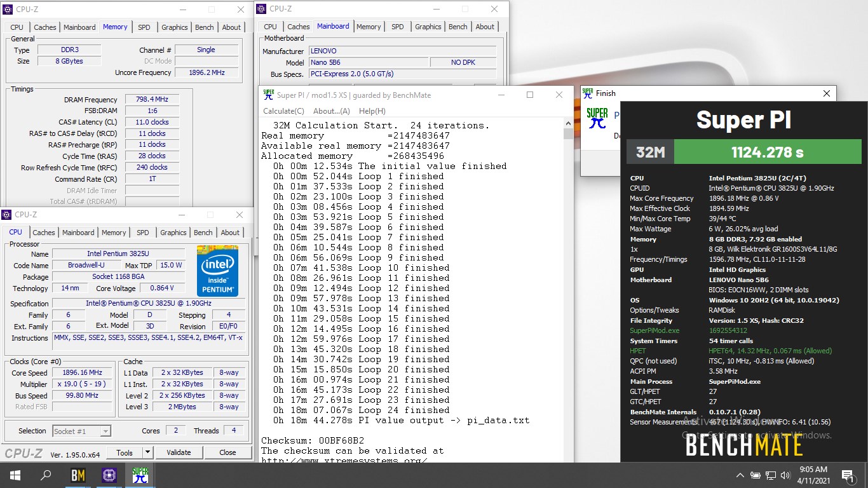Viewport: 868px width, 488px height.
Task: Click the Super PI scrollbar up arrow
Action: tap(567, 123)
